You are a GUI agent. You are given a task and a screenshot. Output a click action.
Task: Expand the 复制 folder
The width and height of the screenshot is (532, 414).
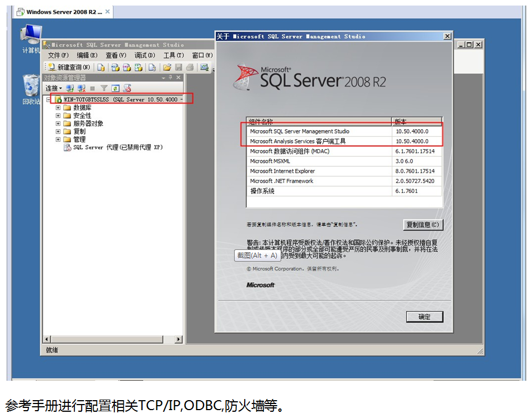pos(58,131)
